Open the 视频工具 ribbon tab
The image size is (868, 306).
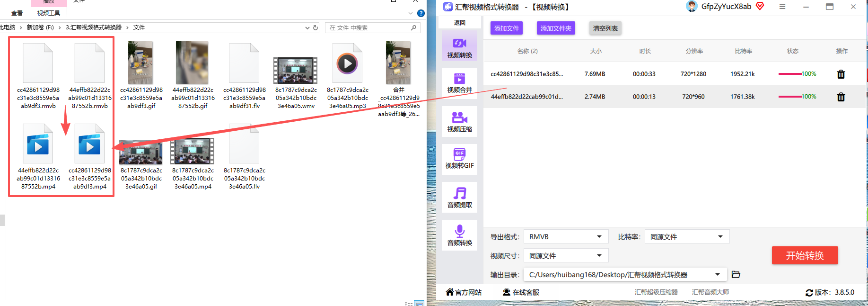[x=49, y=13]
